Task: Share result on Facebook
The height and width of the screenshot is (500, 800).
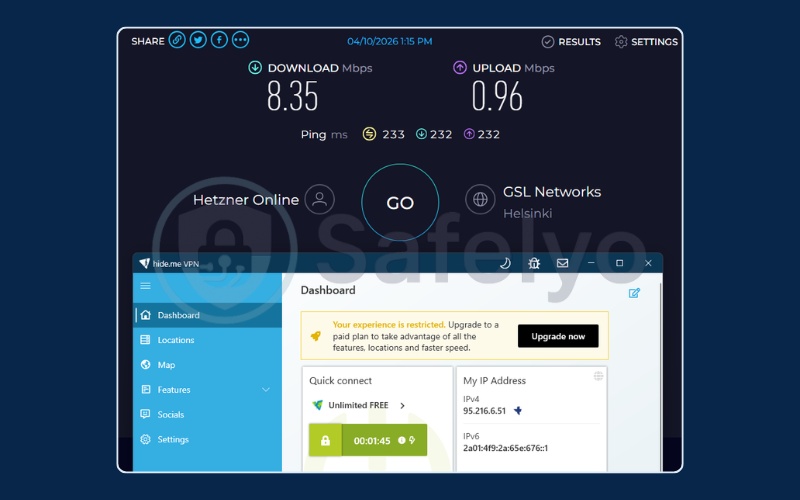Action: pos(219,40)
